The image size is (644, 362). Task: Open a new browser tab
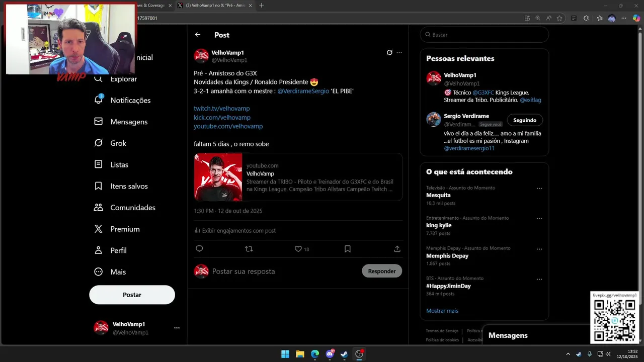click(261, 6)
